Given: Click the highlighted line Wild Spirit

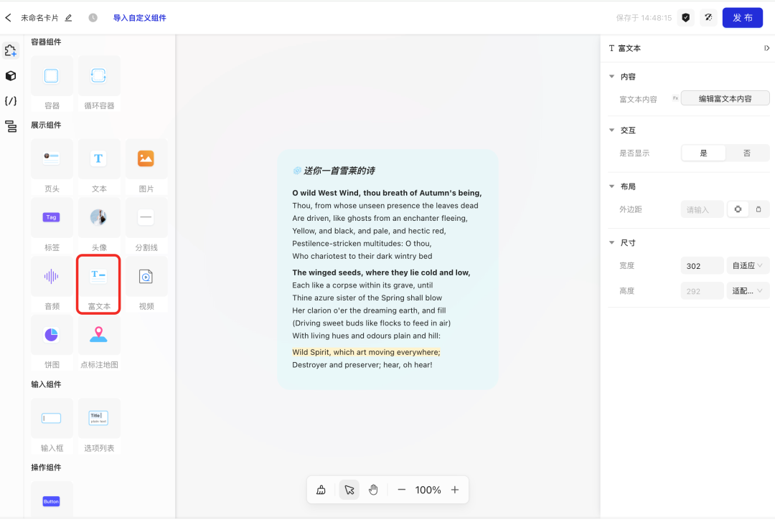Looking at the screenshot, I should coord(366,352).
